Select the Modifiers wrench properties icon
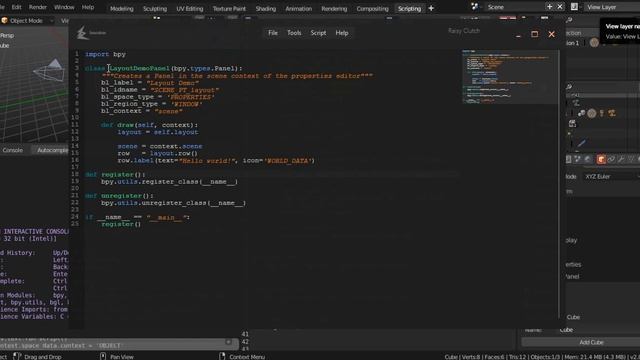640x360 pixels. 621,159
